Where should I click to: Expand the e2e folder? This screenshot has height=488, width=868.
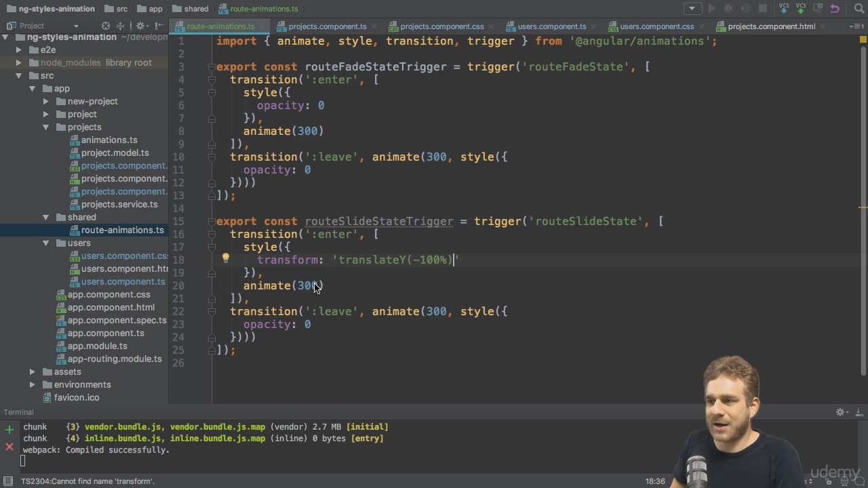tap(19, 49)
